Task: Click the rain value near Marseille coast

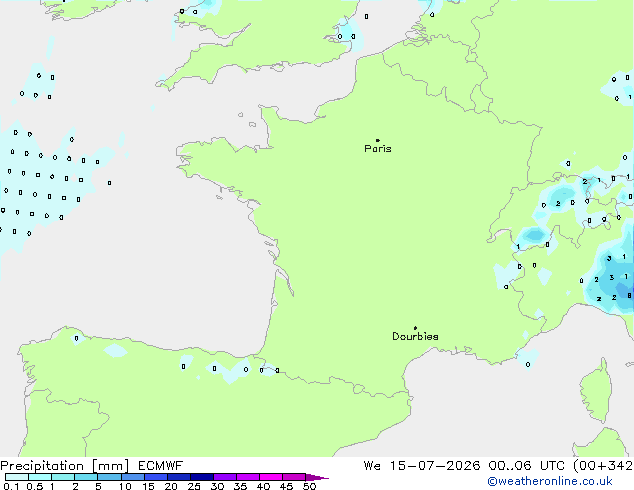Action: pos(528,365)
